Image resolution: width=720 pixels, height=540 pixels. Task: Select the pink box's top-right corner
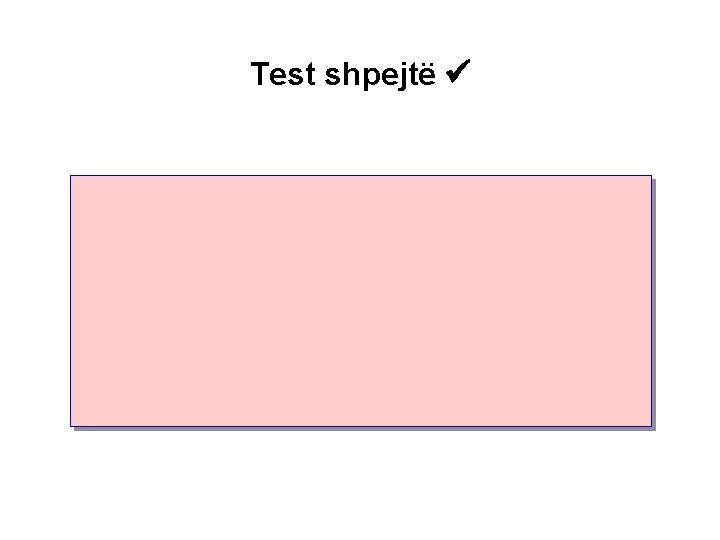(650, 177)
